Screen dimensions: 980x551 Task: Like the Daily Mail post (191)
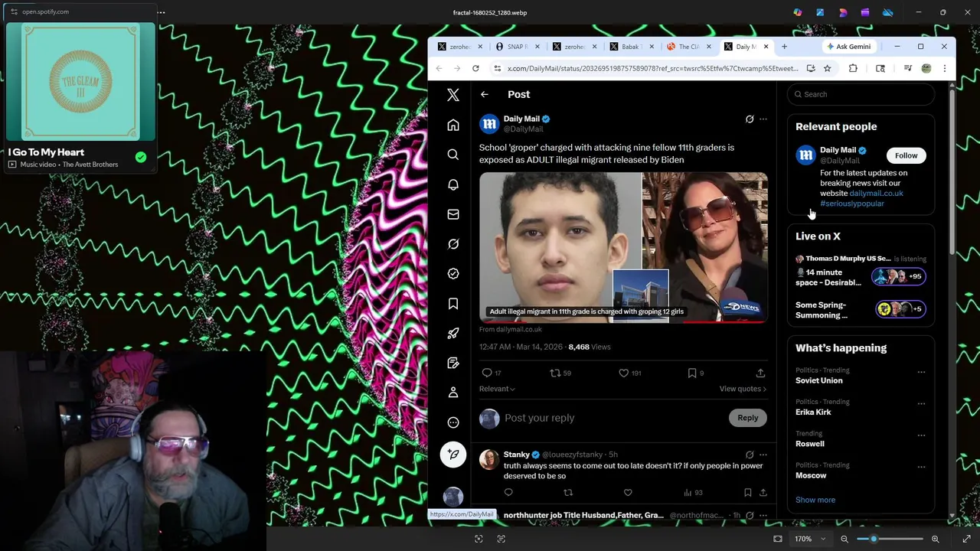(623, 373)
